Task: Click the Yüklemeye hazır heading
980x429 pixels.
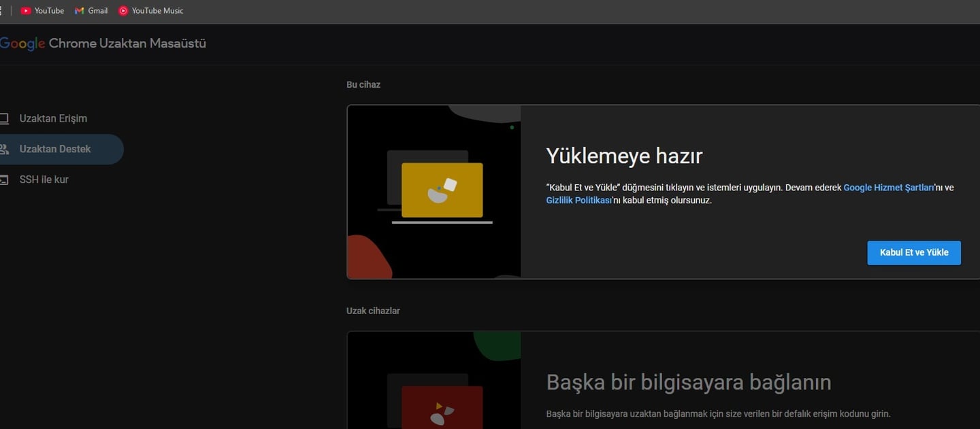Action: pos(624,156)
